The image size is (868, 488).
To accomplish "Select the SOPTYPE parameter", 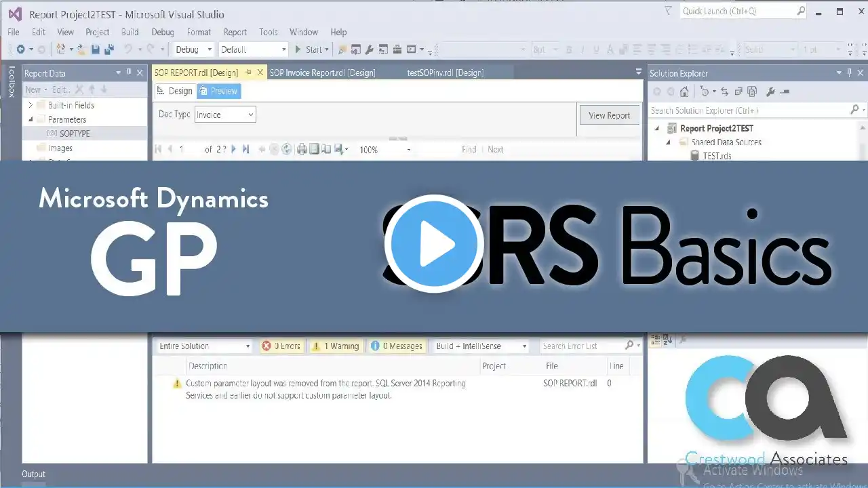I will pos(75,134).
